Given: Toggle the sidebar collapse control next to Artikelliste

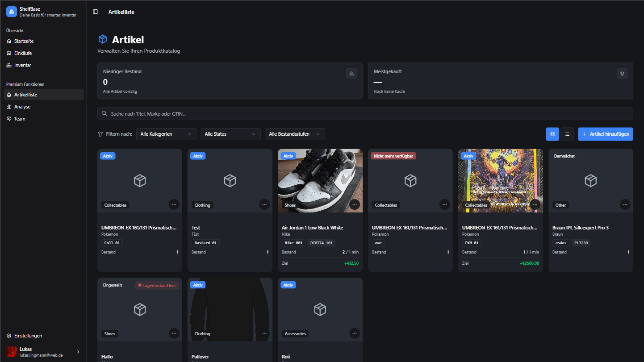Looking at the screenshot, I should [x=95, y=11].
